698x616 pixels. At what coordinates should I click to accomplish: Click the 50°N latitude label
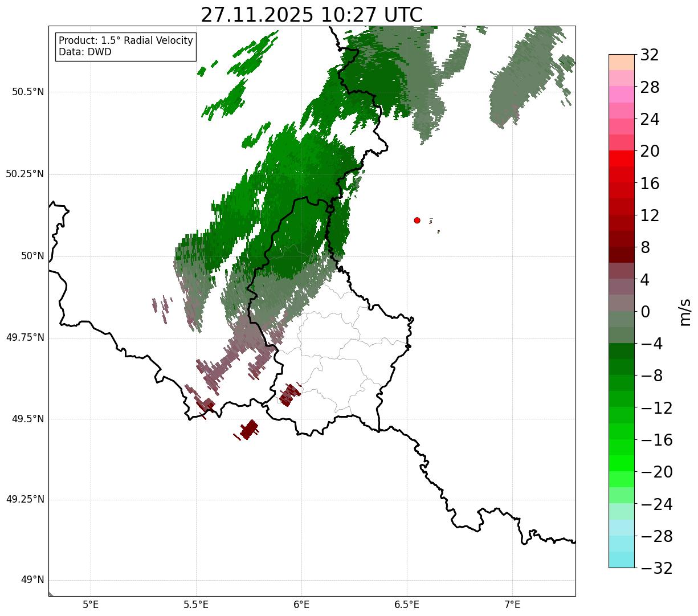pos(32,256)
